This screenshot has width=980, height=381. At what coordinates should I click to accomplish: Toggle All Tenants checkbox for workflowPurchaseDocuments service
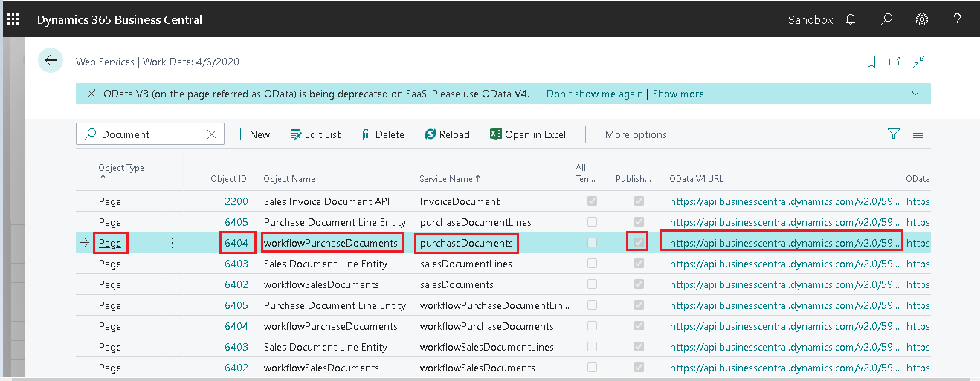pos(593,326)
